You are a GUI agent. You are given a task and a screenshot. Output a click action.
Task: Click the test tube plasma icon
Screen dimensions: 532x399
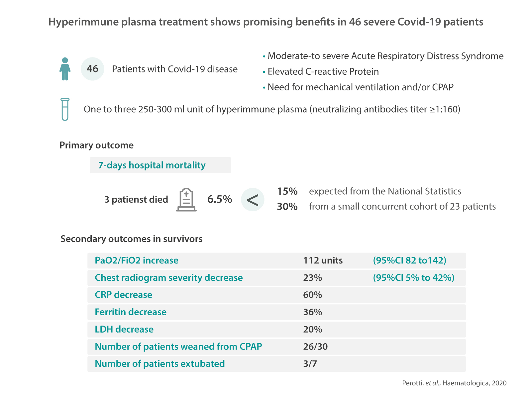click(x=65, y=109)
